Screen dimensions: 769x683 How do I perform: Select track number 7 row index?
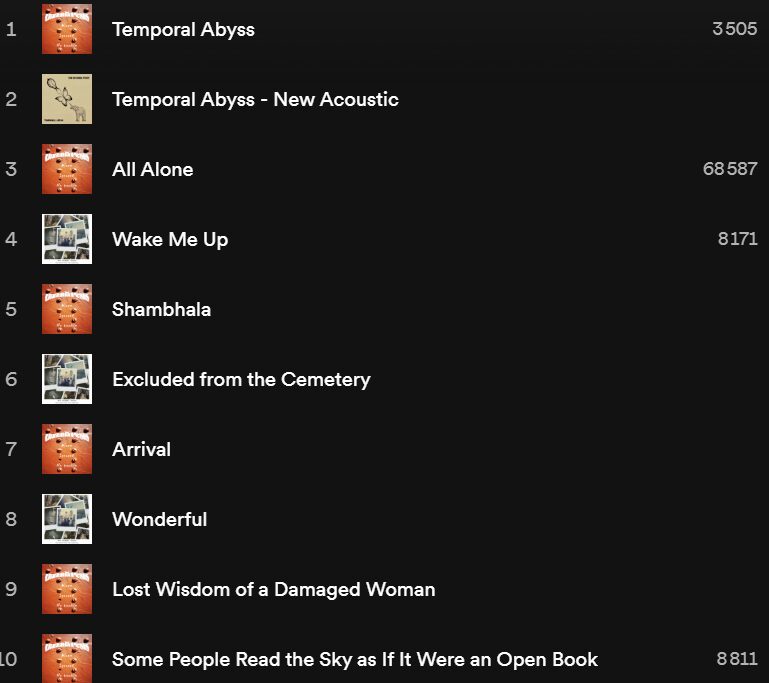pyautogui.click(x=11, y=449)
